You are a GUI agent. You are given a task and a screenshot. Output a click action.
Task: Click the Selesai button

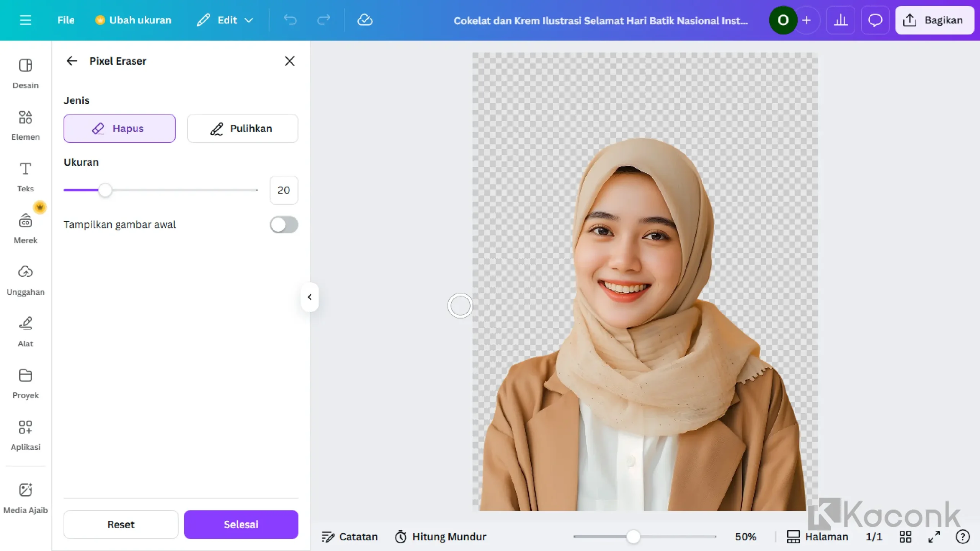(x=241, y=524)
